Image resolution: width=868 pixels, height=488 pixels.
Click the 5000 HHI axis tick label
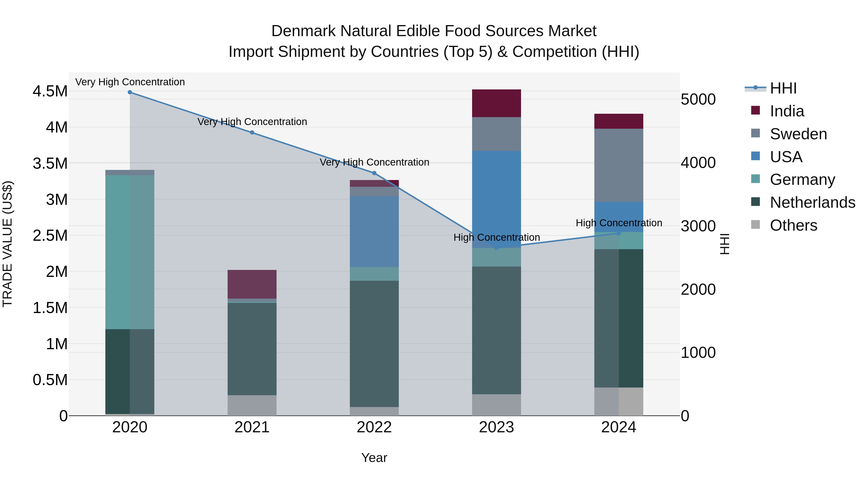698,99
